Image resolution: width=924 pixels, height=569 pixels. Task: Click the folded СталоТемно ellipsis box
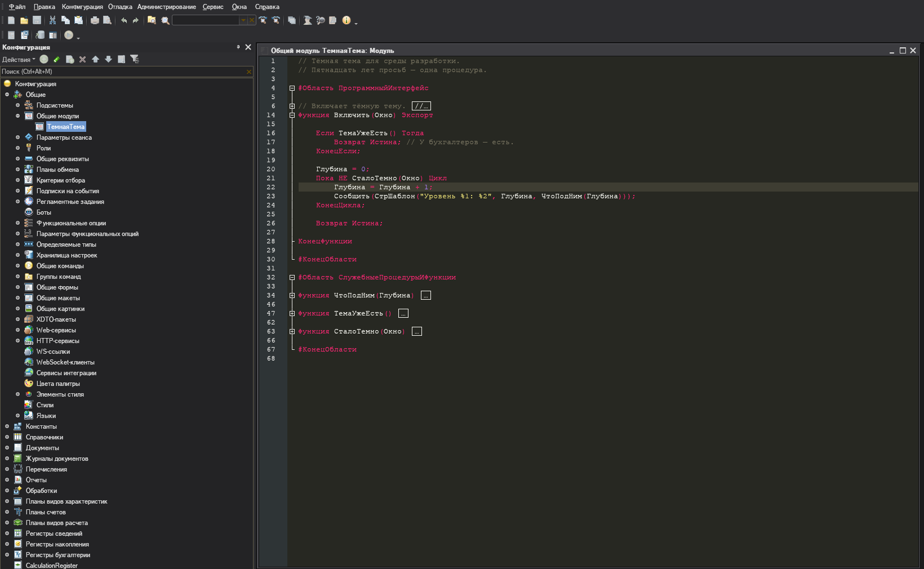pyautogui.click(x=417, y=331)
